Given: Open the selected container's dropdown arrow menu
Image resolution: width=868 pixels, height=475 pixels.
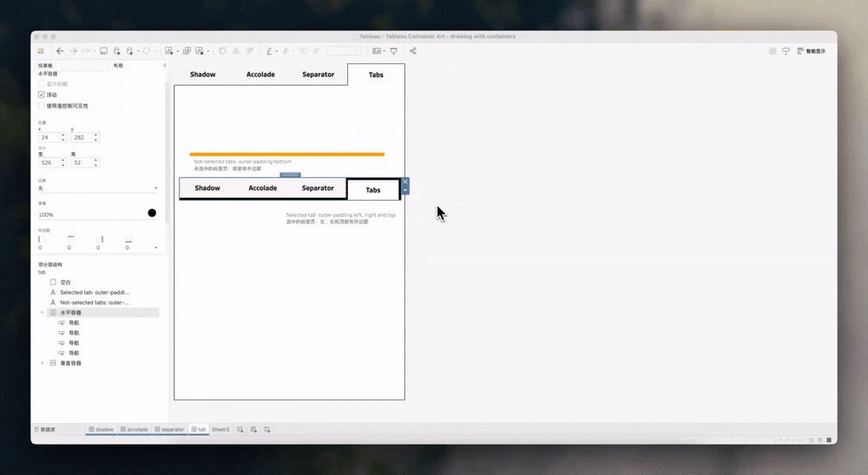Looking at the screenshot, I should (x=405, y=190).
